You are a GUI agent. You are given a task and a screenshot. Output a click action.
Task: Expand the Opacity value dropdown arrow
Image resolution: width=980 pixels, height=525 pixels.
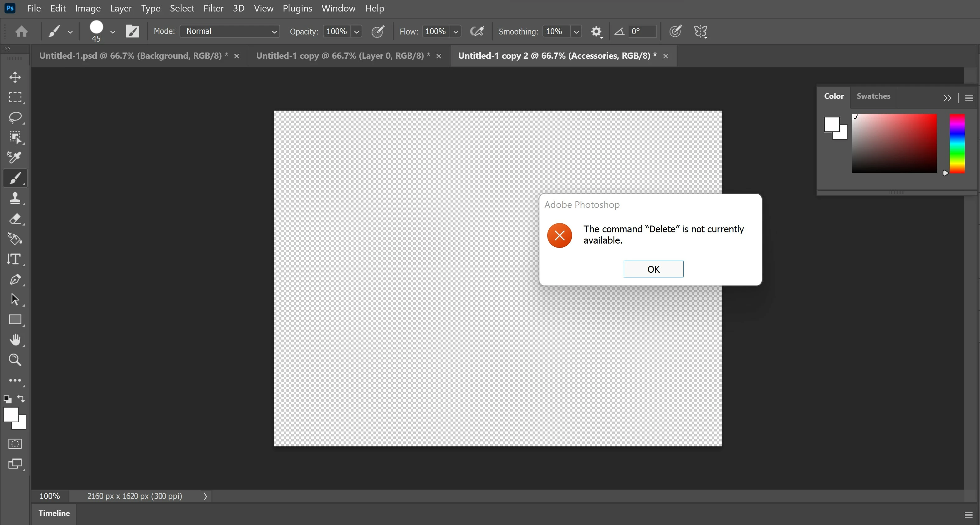(357, 32)
